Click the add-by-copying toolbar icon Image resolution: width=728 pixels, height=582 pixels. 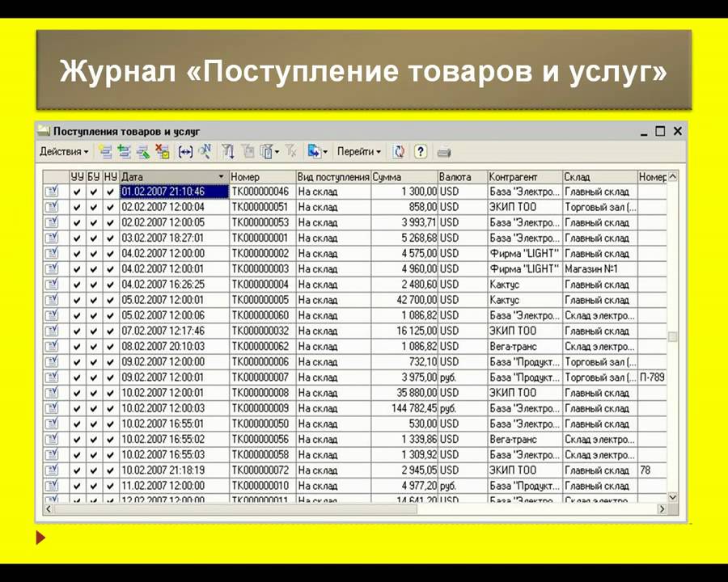pos(124,152)
